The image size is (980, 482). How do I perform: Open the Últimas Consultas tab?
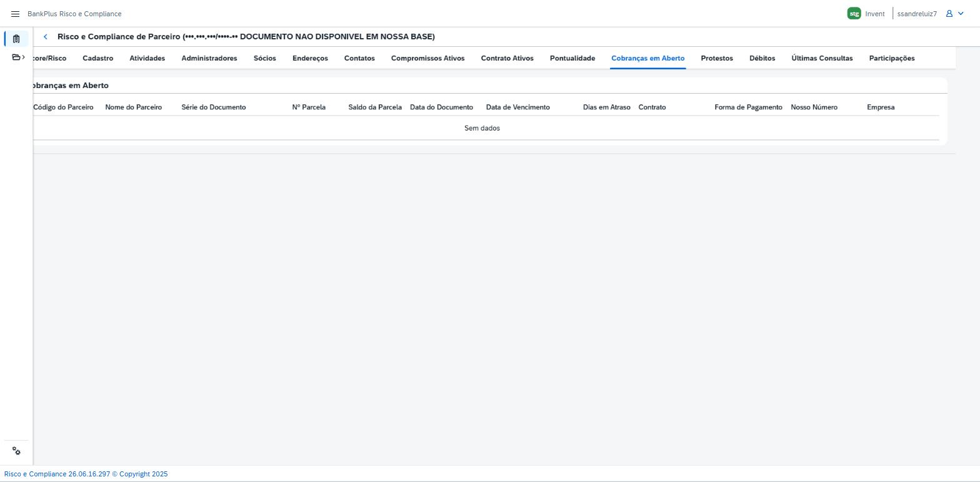tap(822, 58)
